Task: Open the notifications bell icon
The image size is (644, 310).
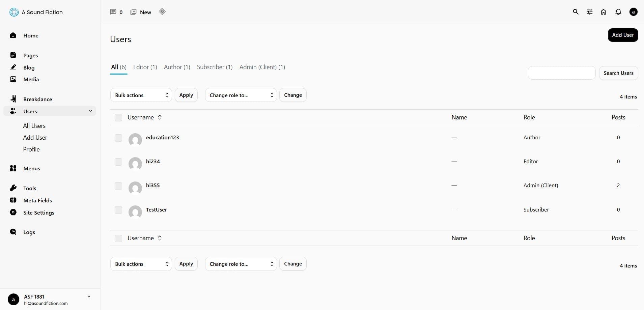Action: click(x=618, y=12)
